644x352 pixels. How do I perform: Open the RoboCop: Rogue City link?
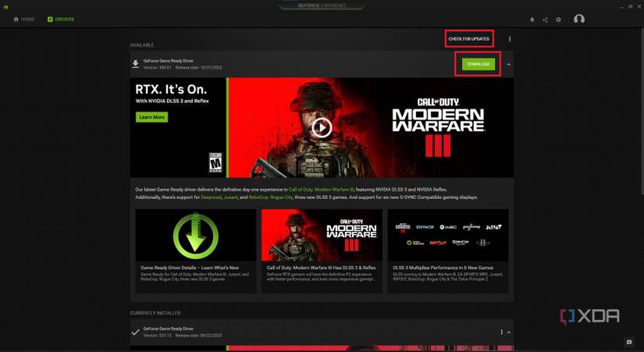tap(270, 197)
